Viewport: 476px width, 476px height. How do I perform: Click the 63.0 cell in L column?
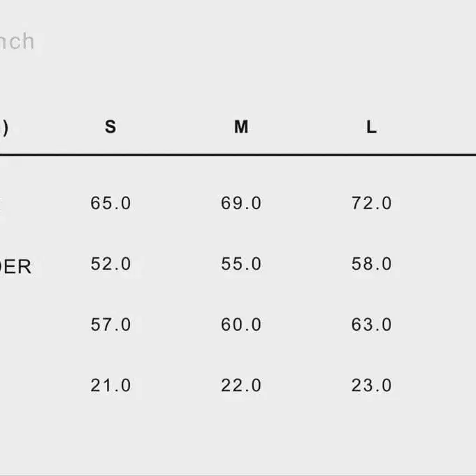372,325
